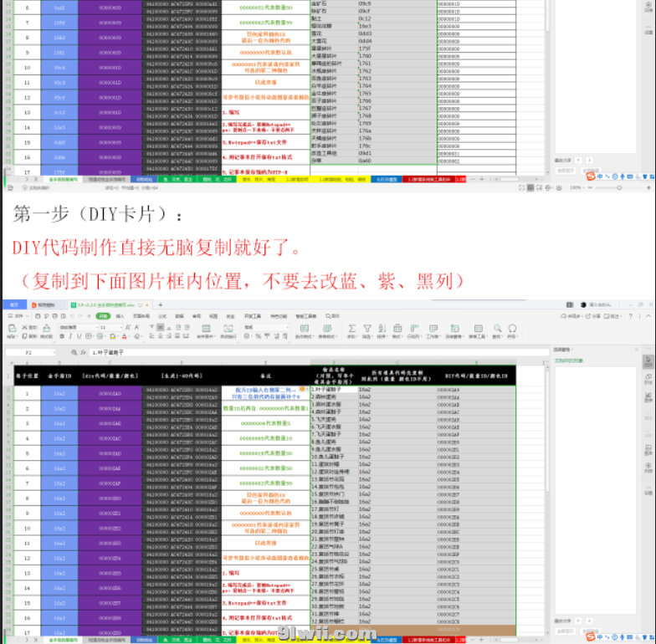This screenshot has height=644, width=656.
Task: Click the align top icon
Action: pos(152,328)
